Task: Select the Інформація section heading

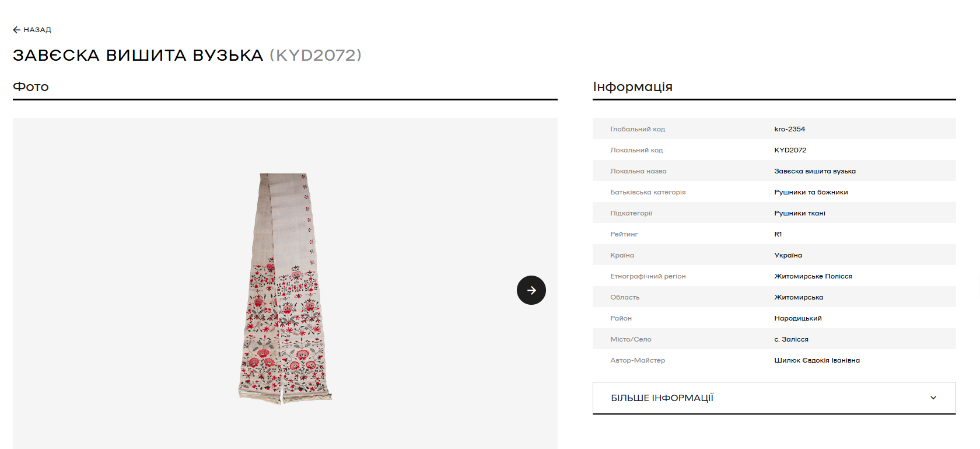Action: click(x=633, y=87)
